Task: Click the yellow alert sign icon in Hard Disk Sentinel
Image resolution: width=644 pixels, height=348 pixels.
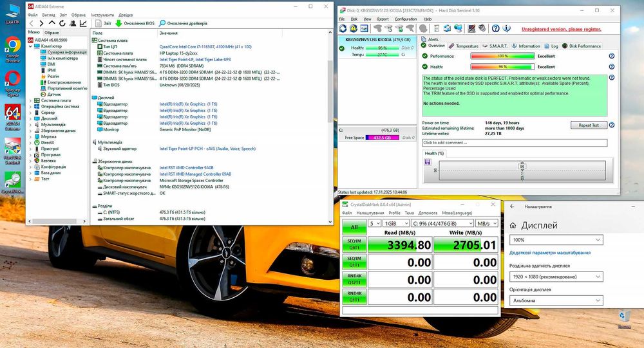Action: pyautogui.click(x=353, y=28)
